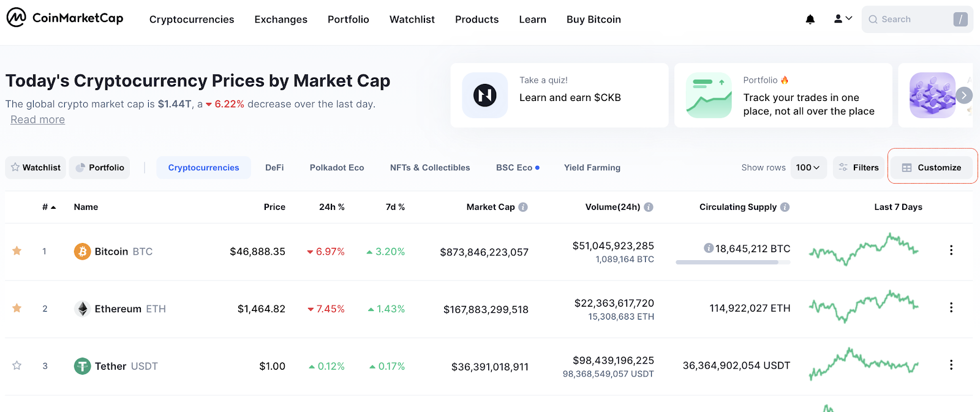Toggle Bitcoin watchlist star

pyautogui.click(x=17, y=250)
